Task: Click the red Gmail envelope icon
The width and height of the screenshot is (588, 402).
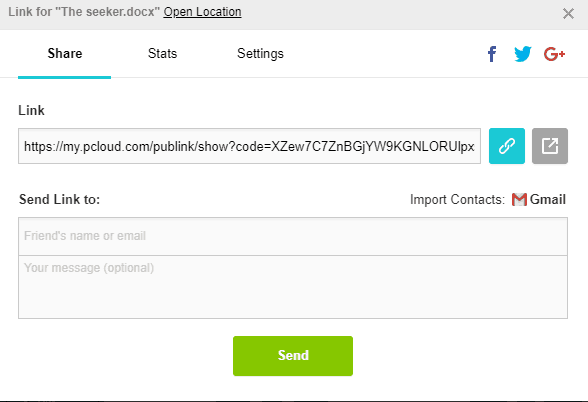Action: (519, 200)
